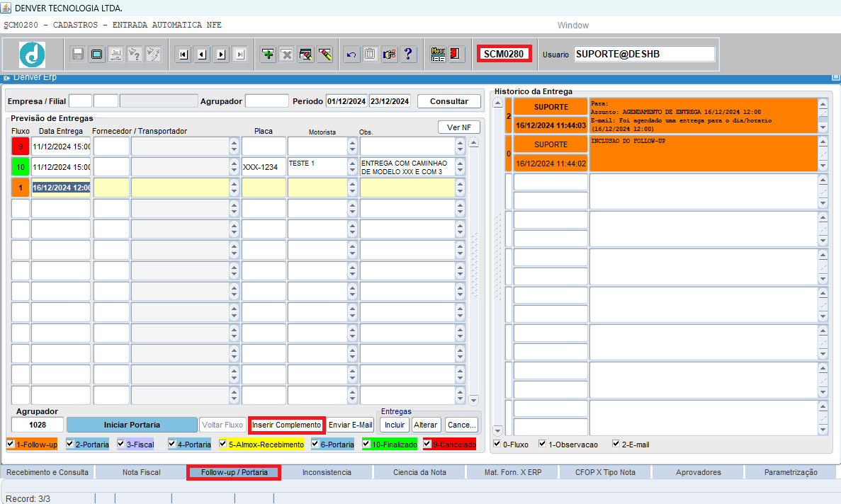Viewport: 841px width, 504px height.
Task: Click the Alterar entrega button
Action: pyautogui.click(x=425, y=425)
